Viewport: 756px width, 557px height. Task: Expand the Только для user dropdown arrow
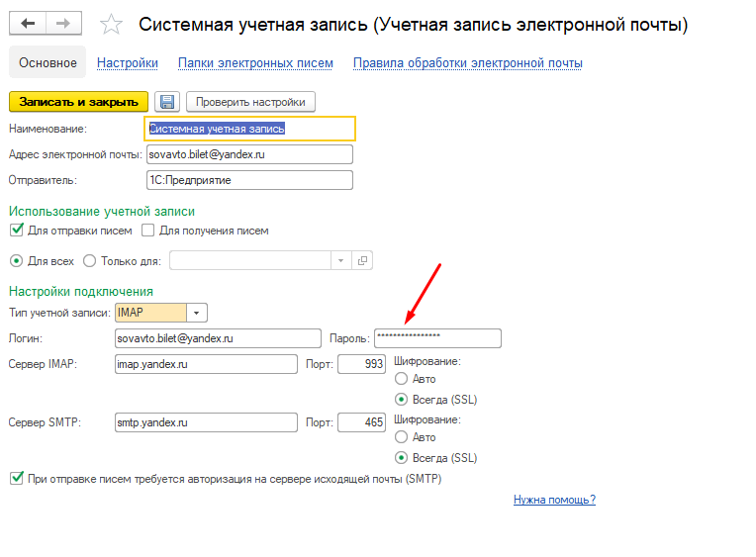(340, 260)
